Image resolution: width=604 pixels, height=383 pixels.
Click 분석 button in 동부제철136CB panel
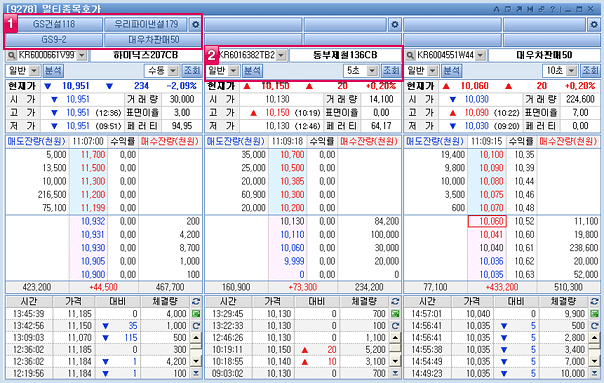point(253,71)
